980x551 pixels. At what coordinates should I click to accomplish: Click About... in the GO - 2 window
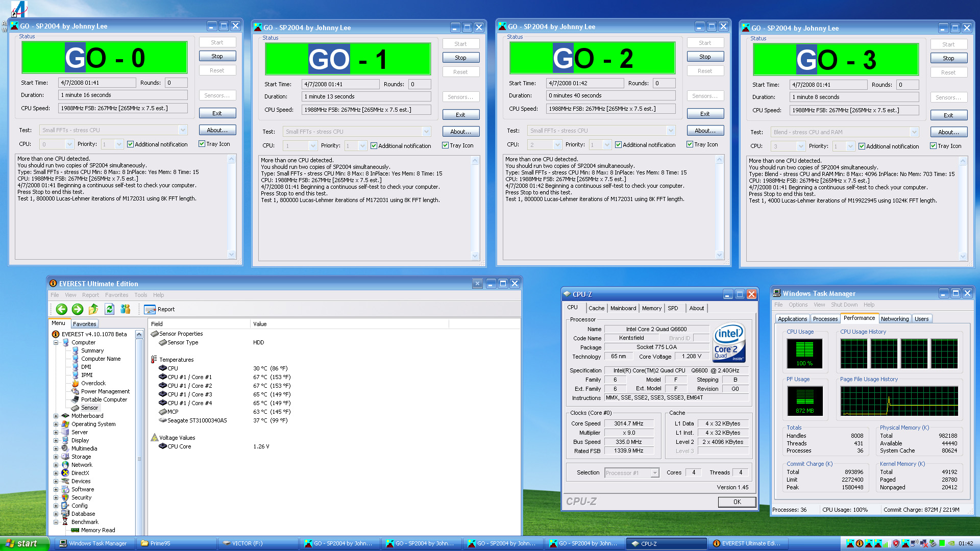click(705, 131)
